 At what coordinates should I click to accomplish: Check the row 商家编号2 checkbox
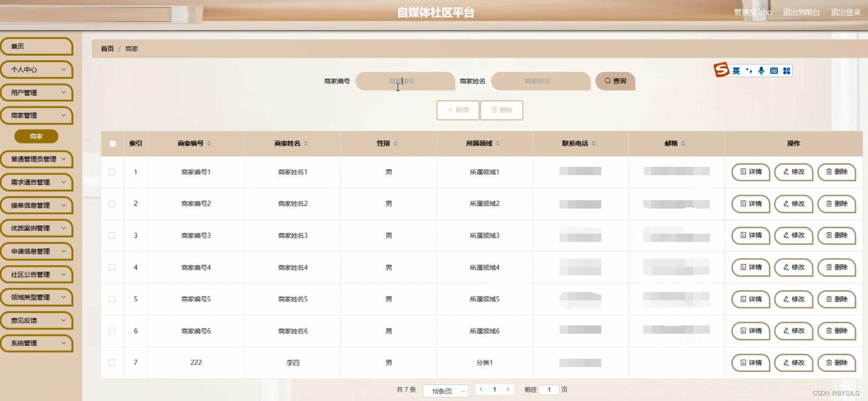click(112, 204)
